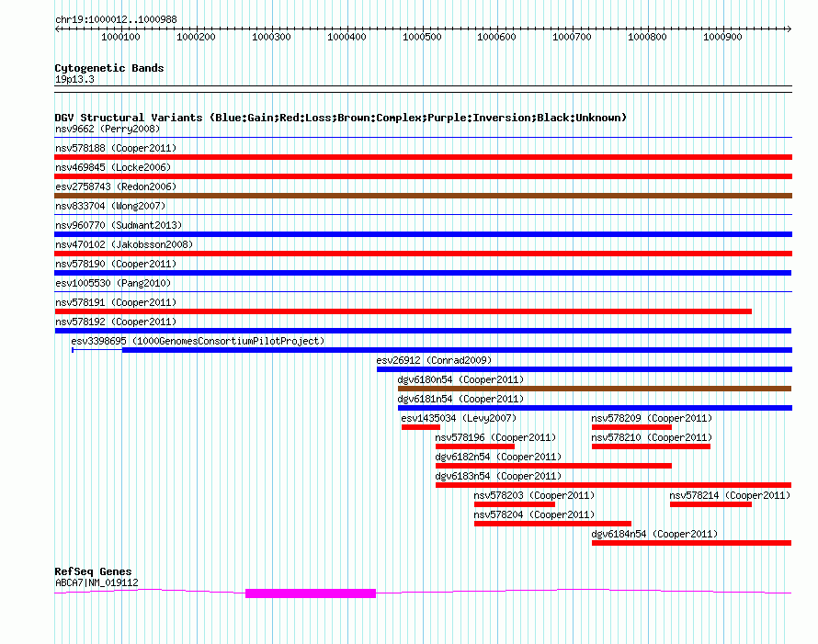Click the right arrow of the ruler

790,28
